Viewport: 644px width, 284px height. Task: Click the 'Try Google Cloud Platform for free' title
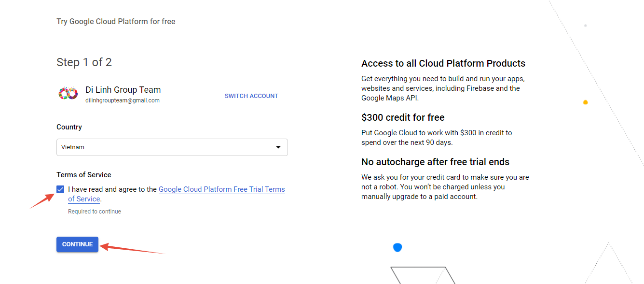[116, 21]
